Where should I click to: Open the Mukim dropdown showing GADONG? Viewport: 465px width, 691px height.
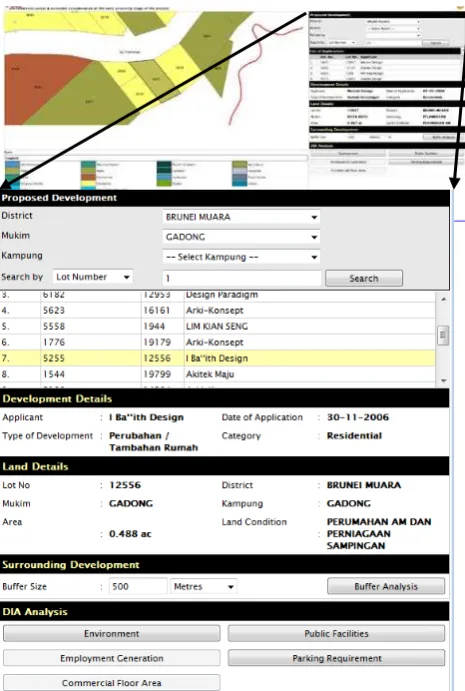coord(241,237)
